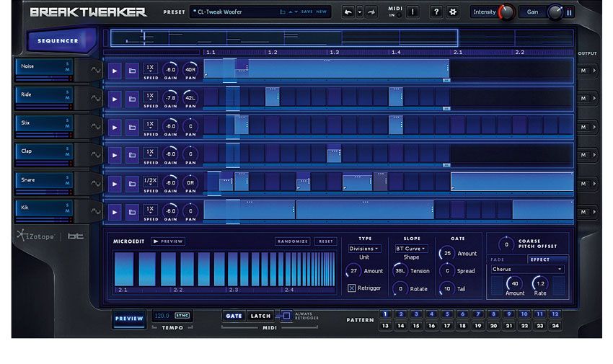
Task: Expand the Kik output routing arrow
Action: (x=594, y=212)
